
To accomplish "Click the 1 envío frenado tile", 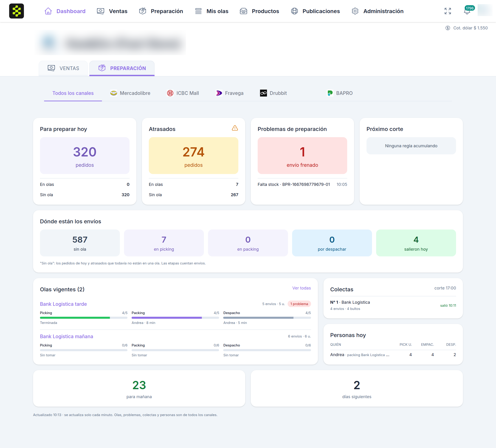I will [302, 156].
